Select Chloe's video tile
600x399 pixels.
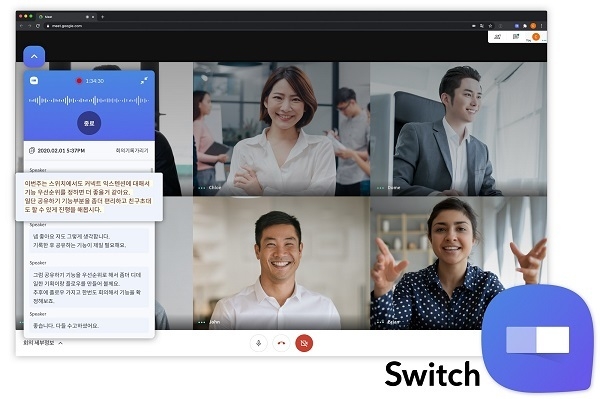281,129
